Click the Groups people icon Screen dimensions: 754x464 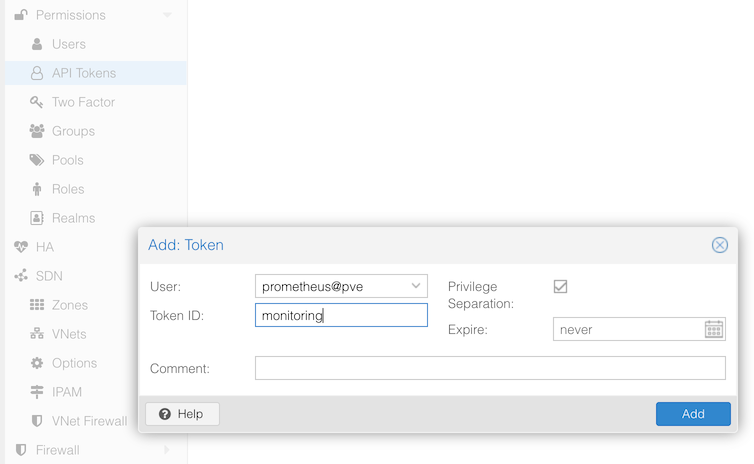click(37, 131)
